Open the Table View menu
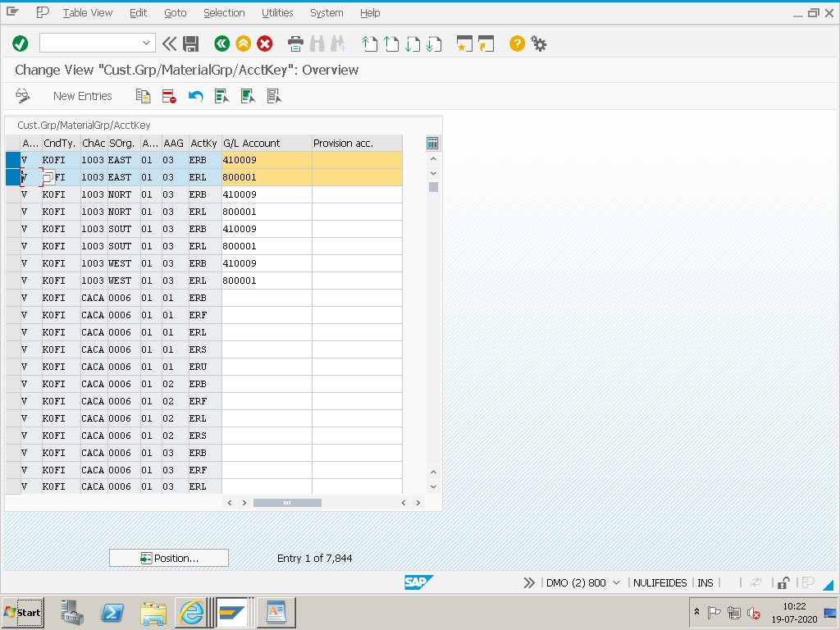This screenshot has height=630, width=840. [x=87, y=13]
